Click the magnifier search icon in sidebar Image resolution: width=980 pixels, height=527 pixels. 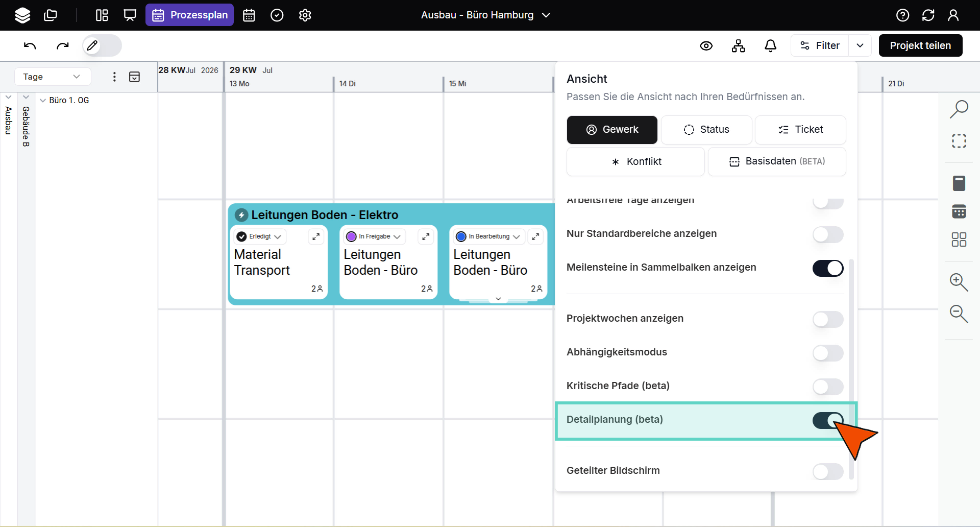pos(959,109)
